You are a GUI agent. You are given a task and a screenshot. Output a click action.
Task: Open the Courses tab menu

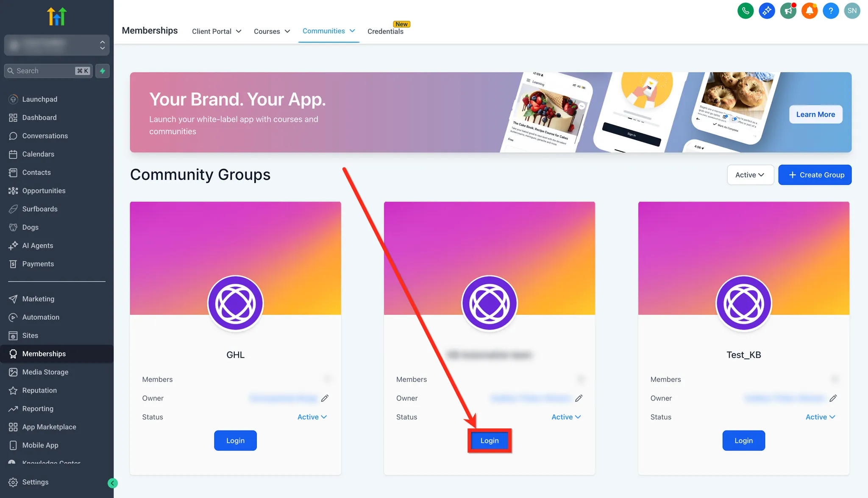pos(272,31)
